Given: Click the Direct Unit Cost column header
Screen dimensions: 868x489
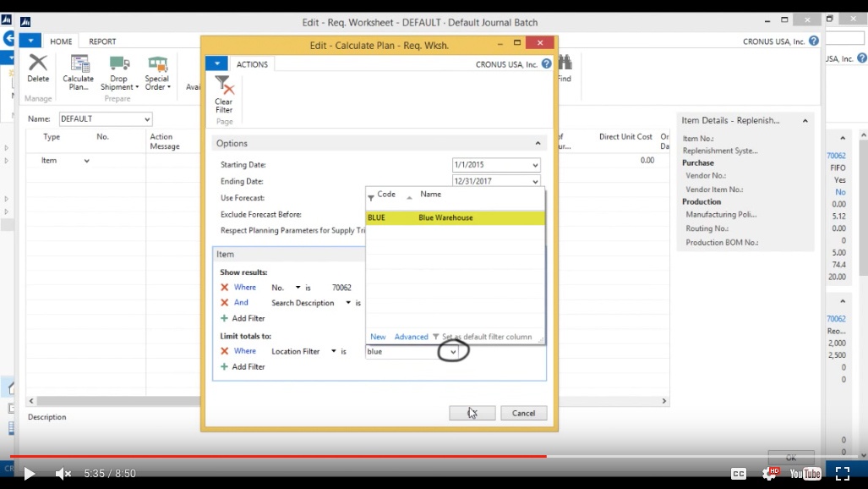Looking at the screenshot, I should [625, 136].
